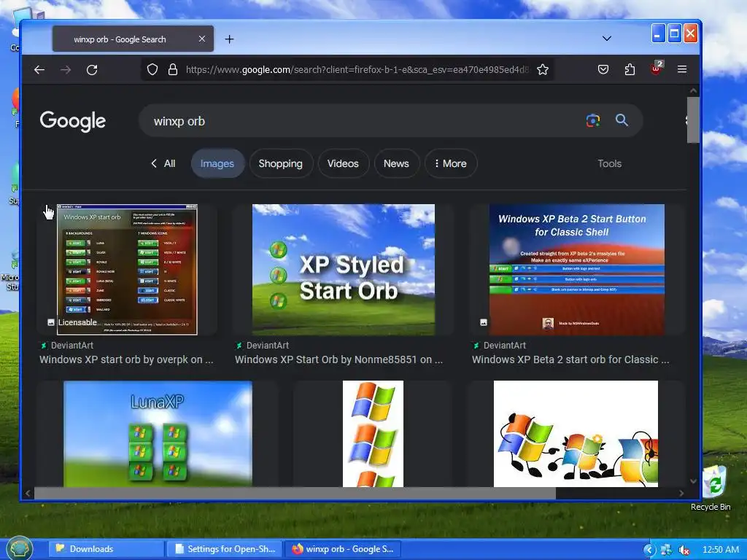Screen dimensions: 747x560
Task: Go to the Google logo homepage
Action: (x=73, y=121)
